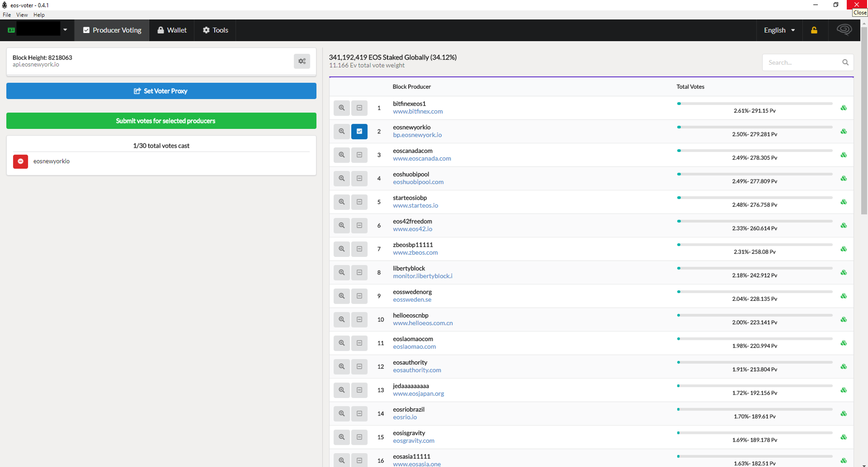Click bitfinexeos1 vote progress bar
This screenshot has width=868, height=467.
point(755,104)
